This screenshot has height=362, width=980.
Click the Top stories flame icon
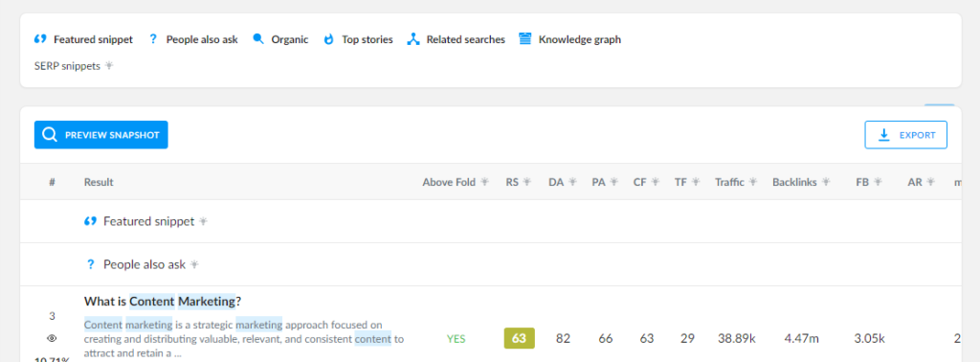[329, 39]
